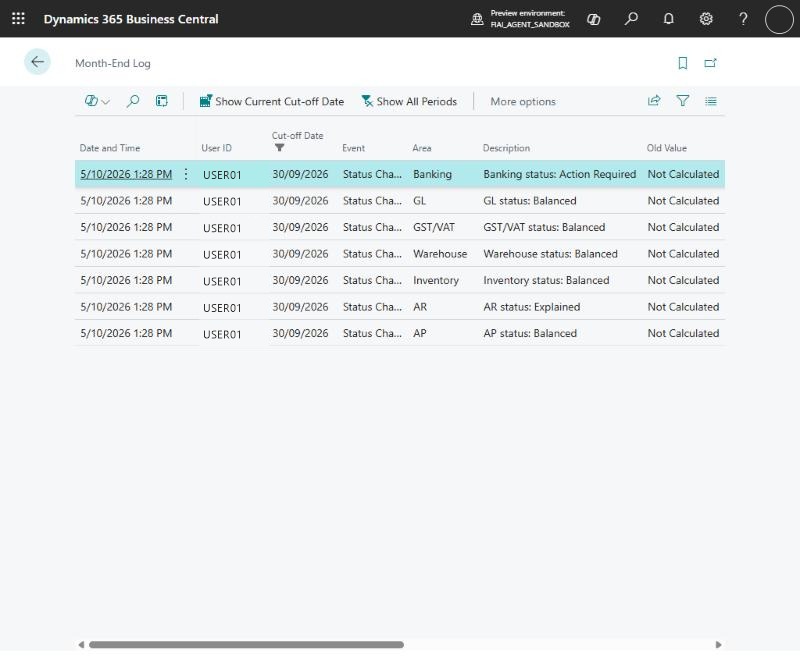Select the 'AR status: Explained' cell
Screen dimensions: 800x671
click(532, 307)
